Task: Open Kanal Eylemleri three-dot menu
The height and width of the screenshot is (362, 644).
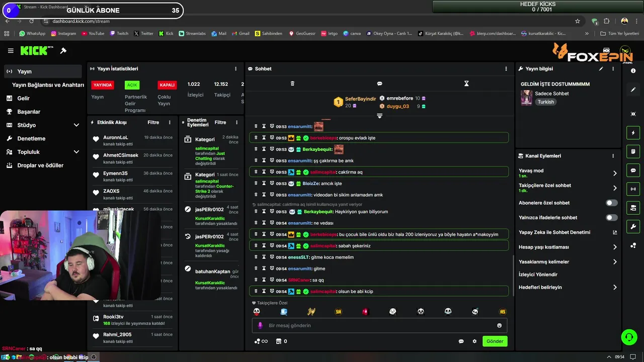Action: tap(613, 156)
